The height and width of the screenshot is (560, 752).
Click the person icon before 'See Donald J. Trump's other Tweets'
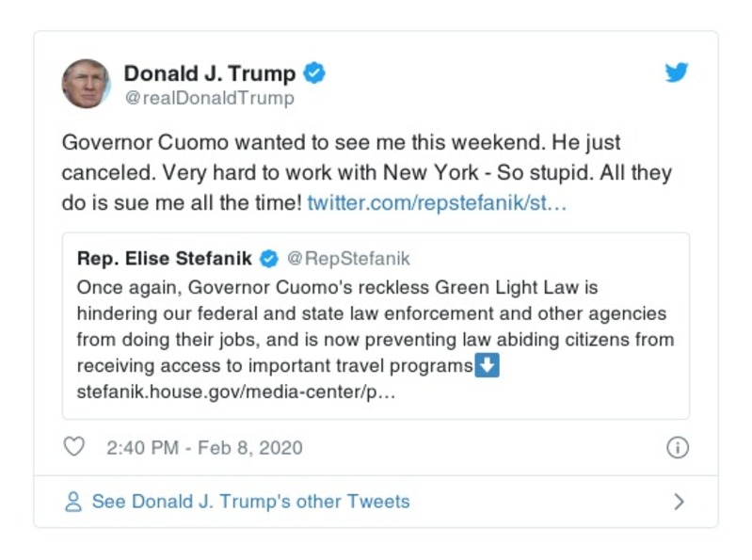(x=72, y=502)
